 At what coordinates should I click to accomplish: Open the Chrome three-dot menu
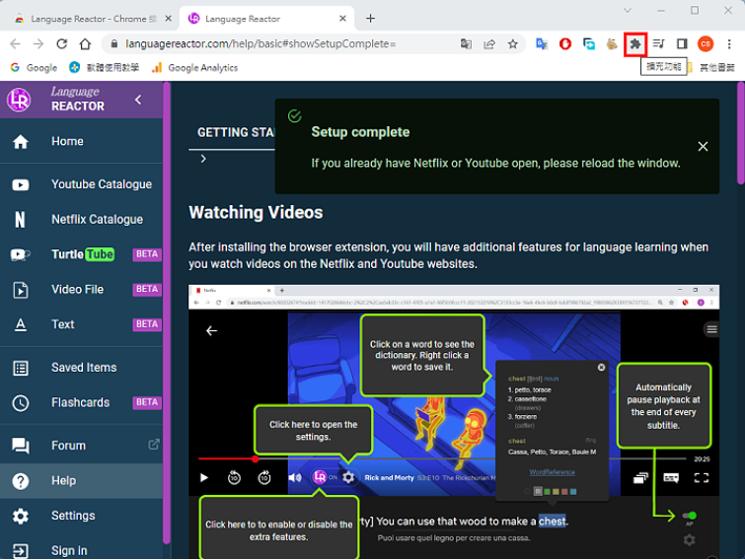tap(729, 44)
